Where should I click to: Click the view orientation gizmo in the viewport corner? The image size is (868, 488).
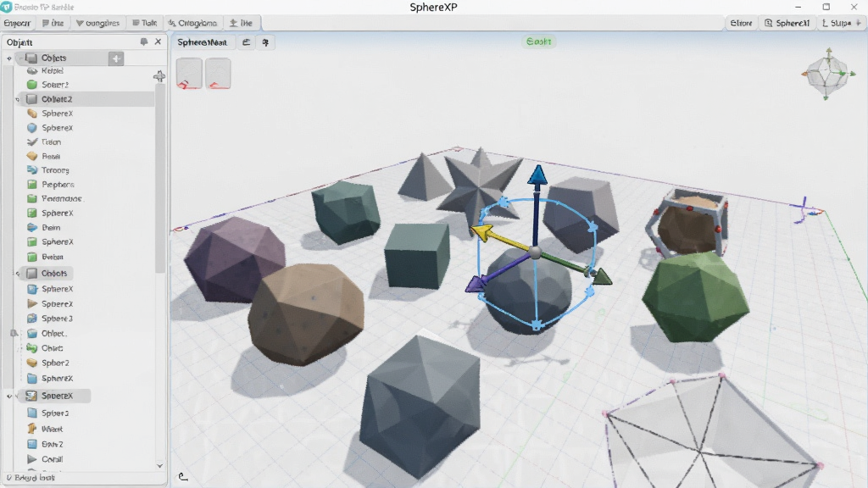[x=827, y=75]
